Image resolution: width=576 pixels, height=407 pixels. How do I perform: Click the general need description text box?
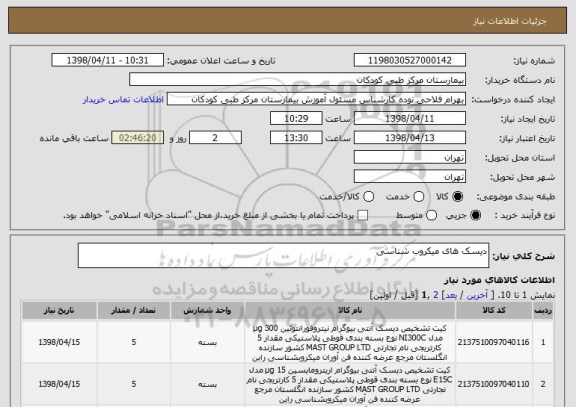point(283,255)
